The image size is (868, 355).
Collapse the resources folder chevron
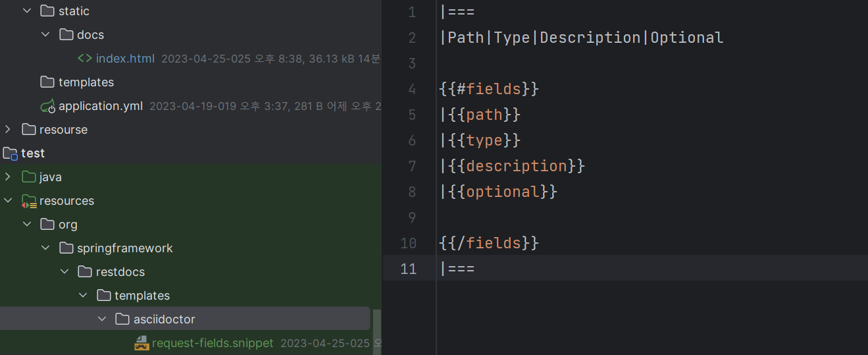[x=8, y=200]
